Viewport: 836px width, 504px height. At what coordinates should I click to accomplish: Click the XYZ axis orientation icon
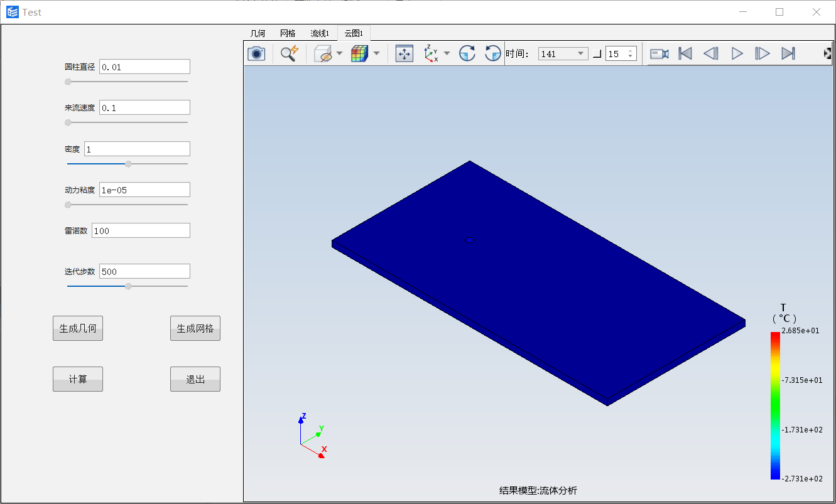[x=432, y=54]
